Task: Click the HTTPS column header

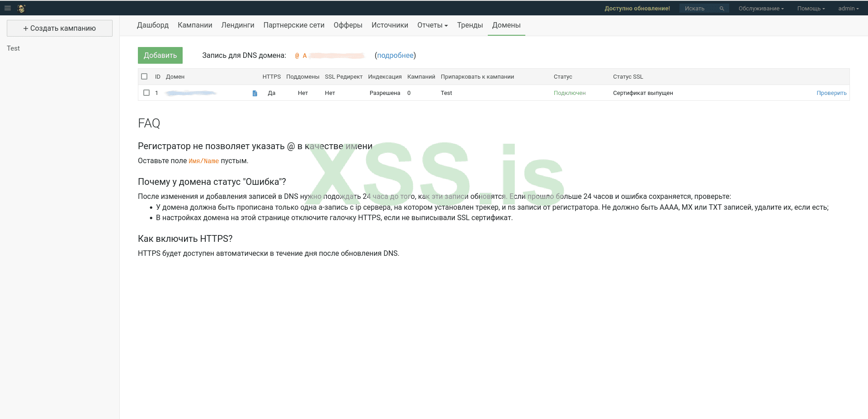Action: coord(272,77)
